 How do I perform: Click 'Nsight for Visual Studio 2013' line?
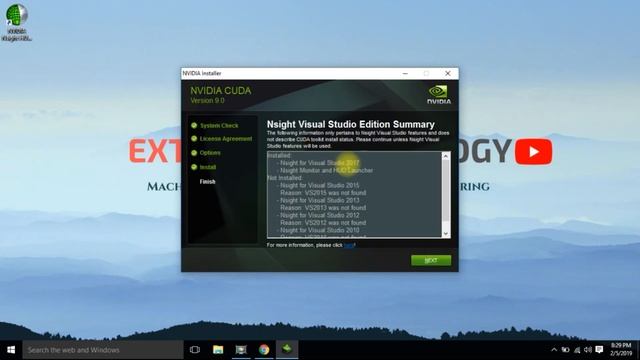click(x=320, y=200)
